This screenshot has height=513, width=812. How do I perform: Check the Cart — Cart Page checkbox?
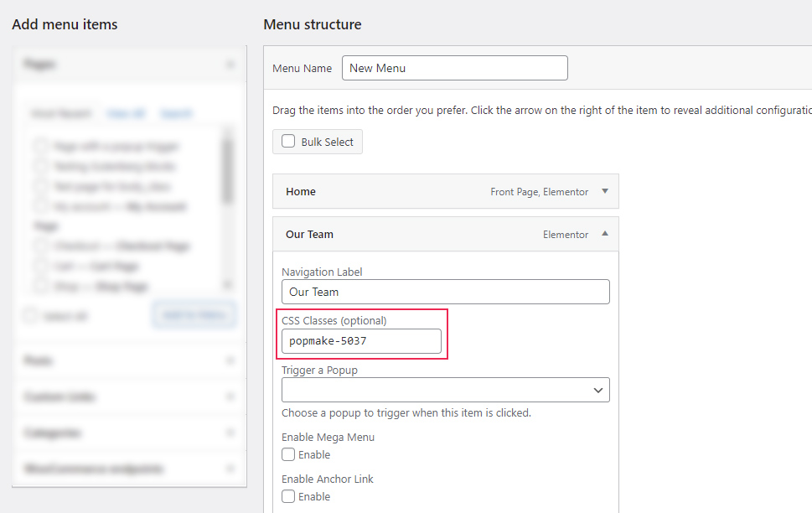point(40,266)
